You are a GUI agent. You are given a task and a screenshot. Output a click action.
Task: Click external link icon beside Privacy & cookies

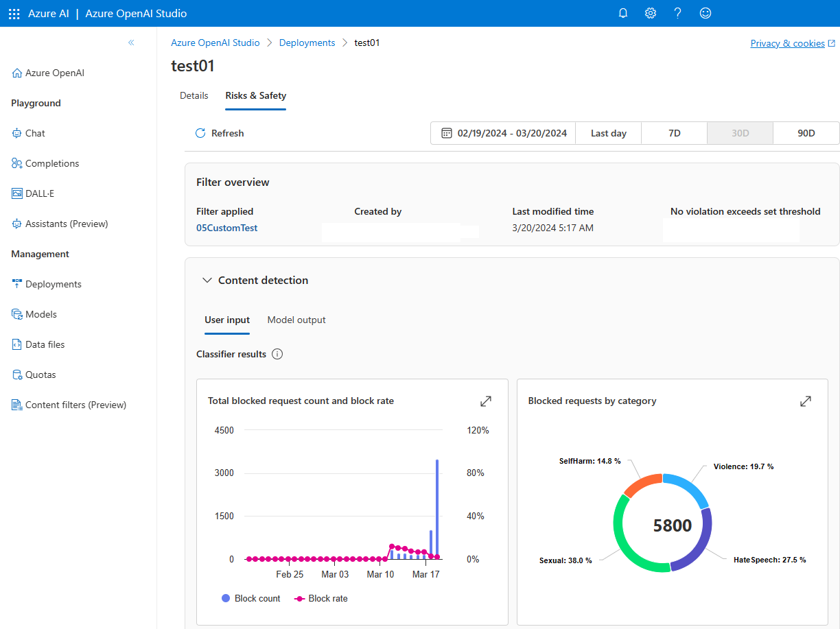(x=832, y=43)
